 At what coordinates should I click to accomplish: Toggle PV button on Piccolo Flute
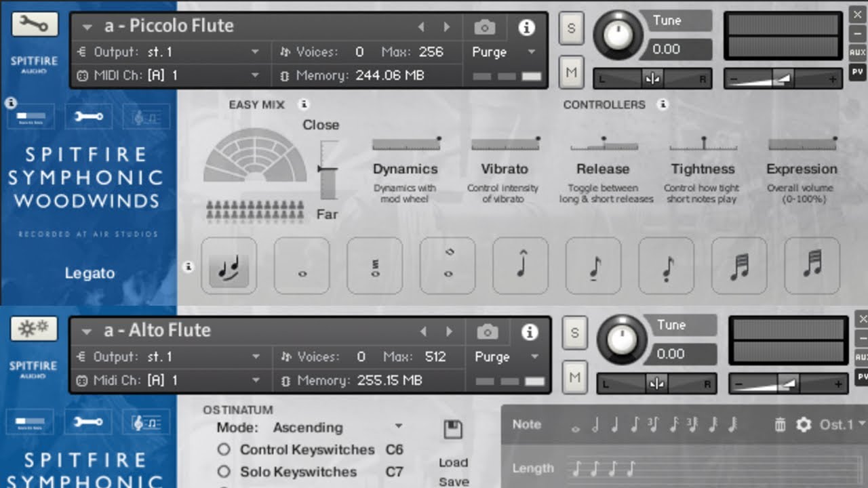[x=858, y=72]
